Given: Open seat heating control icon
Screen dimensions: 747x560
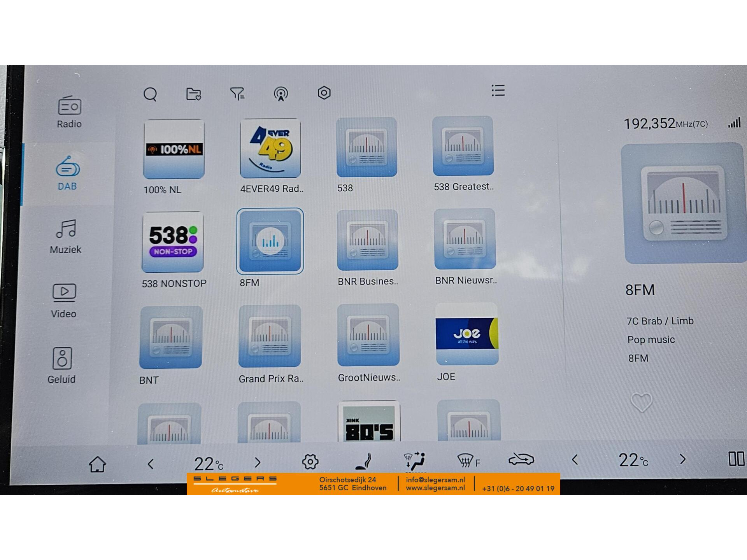Looking at the screenshot, I should pos(364,461).
